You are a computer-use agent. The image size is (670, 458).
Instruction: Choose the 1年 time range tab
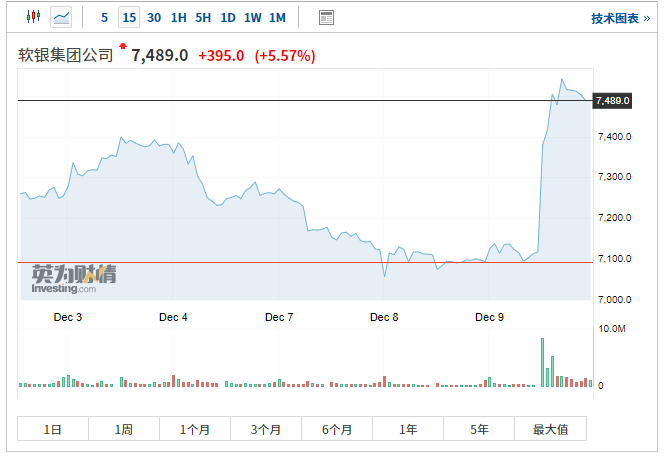pos(408,429)
